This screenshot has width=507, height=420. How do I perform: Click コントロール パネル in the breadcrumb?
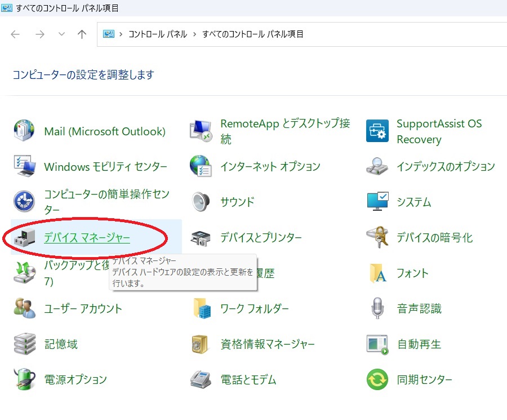pos(158,34)
